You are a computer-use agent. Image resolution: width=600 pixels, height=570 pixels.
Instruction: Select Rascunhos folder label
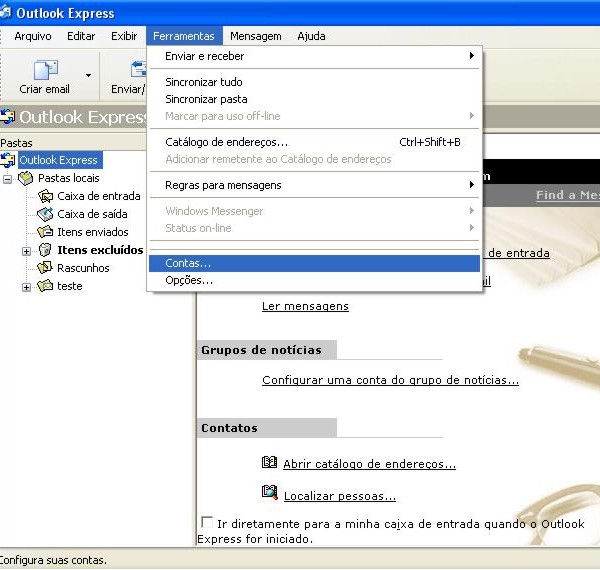(83, 268)
